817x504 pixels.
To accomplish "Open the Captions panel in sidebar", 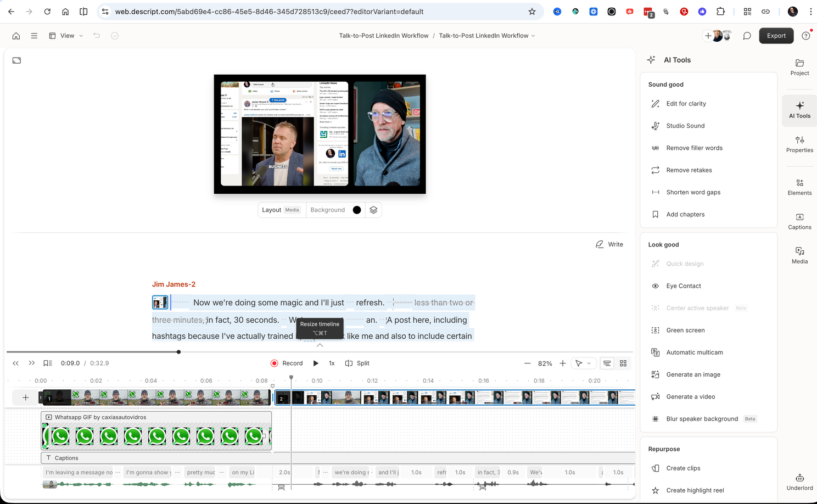I will pos(799,221).
